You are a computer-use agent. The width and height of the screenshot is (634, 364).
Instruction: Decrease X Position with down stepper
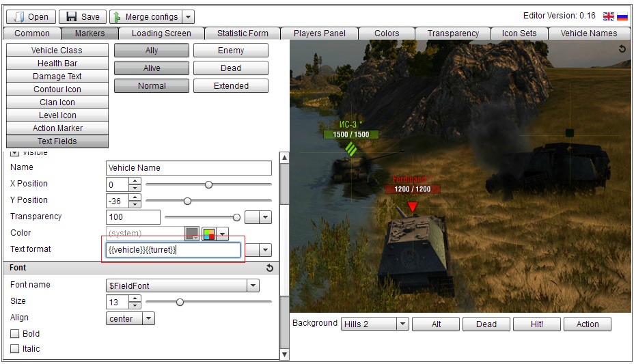click(135, 188)
